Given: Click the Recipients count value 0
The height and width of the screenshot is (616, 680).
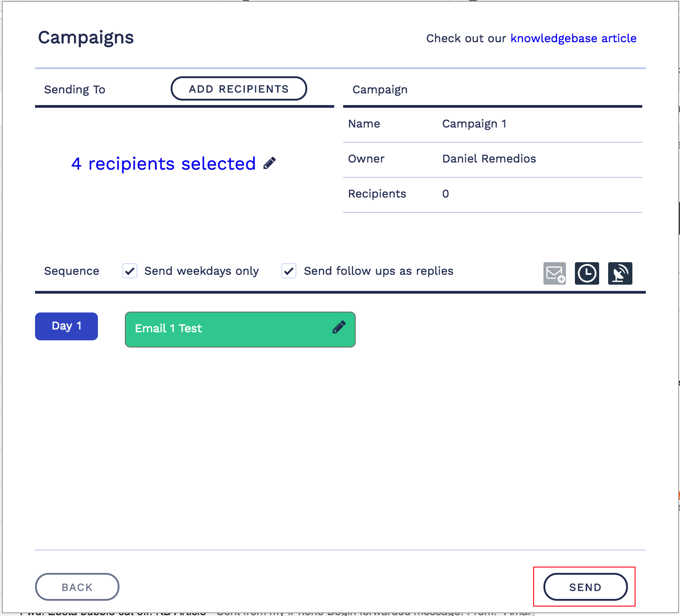Looking at the screenshot, I should [446, 194].
